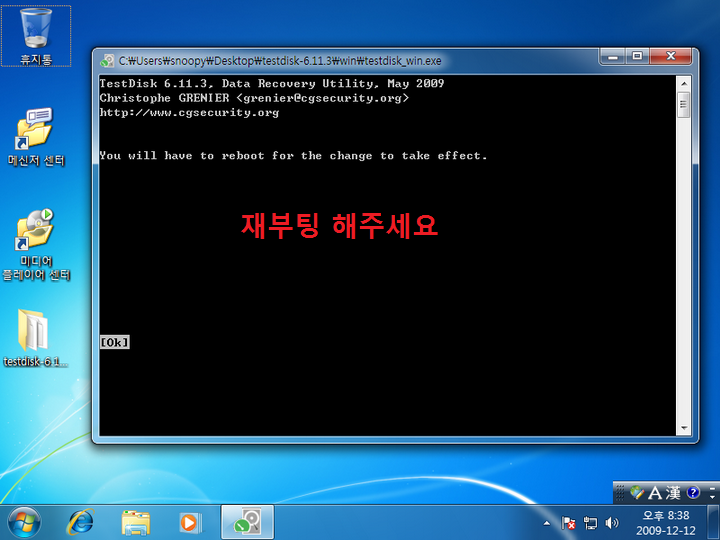Click the console vertical scrollbar thumb

click(684, 104)
